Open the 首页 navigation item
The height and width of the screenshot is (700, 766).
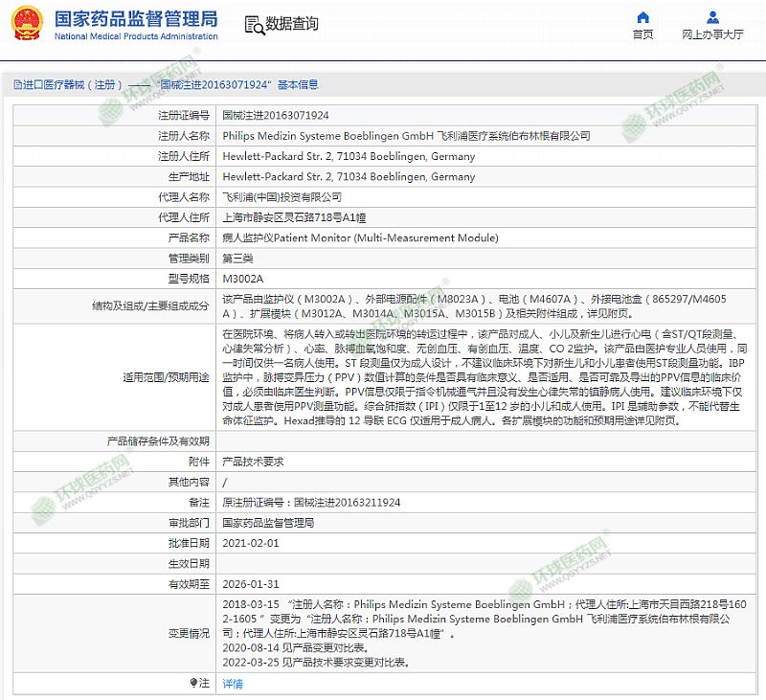click(642, 34)
